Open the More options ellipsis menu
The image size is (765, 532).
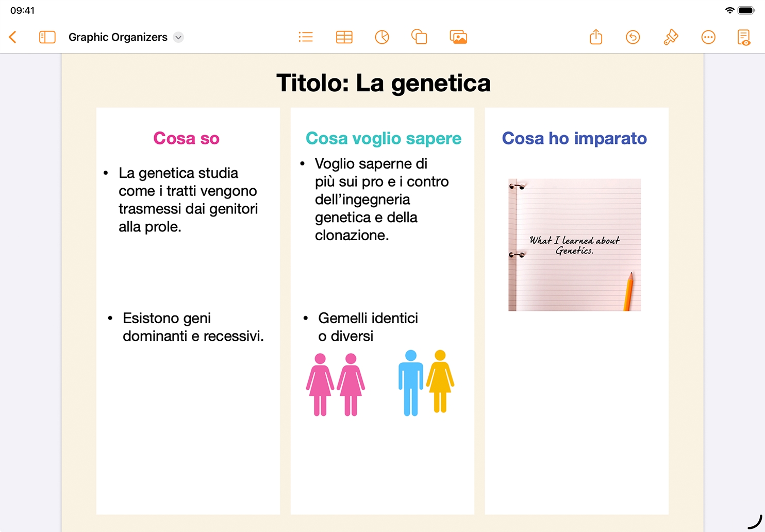click(x=708, y=37)
